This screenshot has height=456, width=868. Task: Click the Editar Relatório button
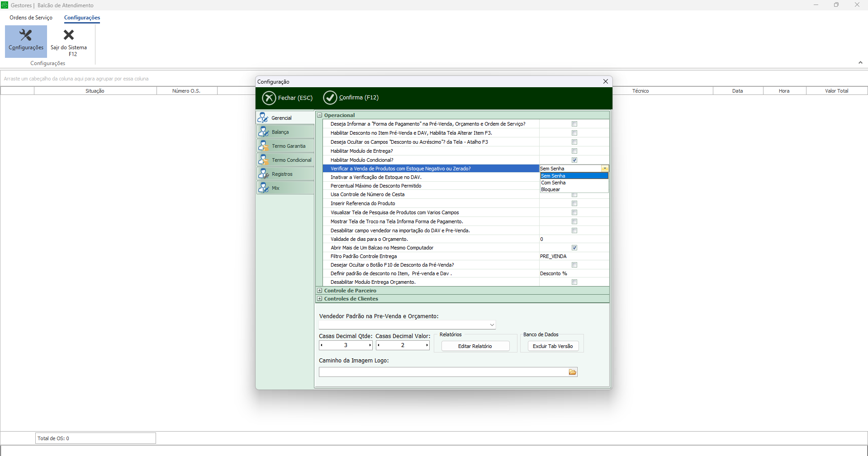[x=475, y=346]
